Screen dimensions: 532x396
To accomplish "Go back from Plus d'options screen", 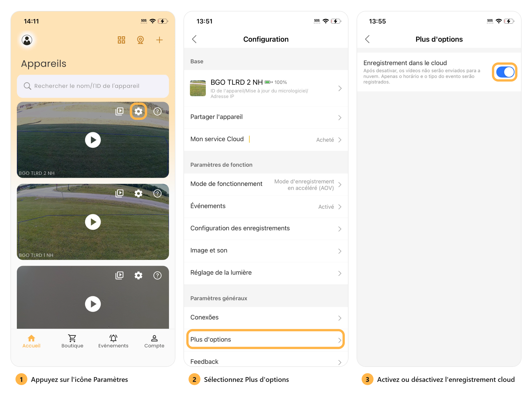I will click(x=367, y=39).
